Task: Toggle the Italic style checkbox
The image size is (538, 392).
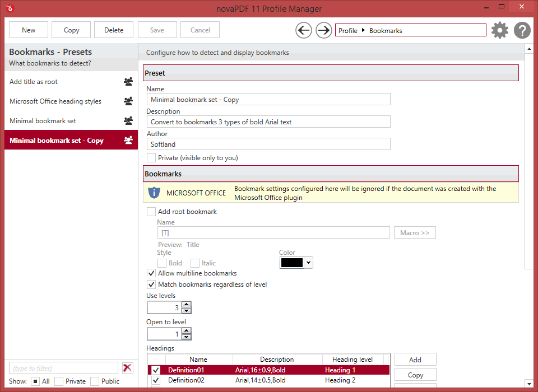Action: click(195, 263)
